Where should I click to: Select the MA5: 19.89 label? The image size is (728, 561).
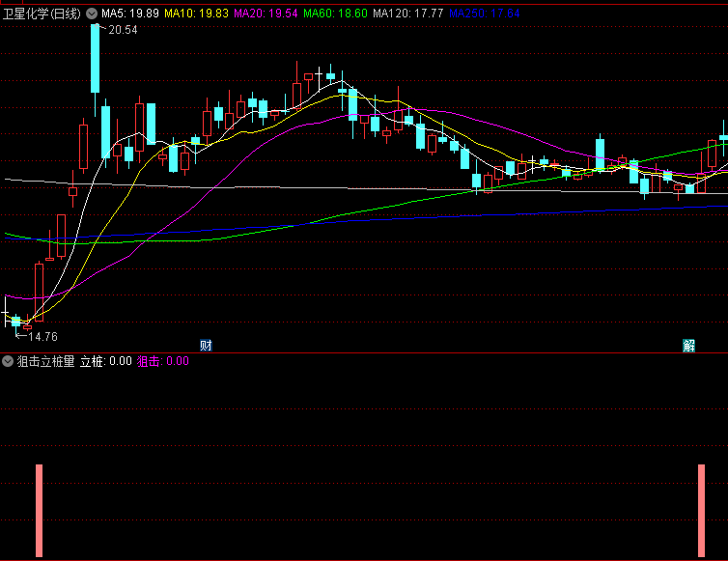coord(130,14)
